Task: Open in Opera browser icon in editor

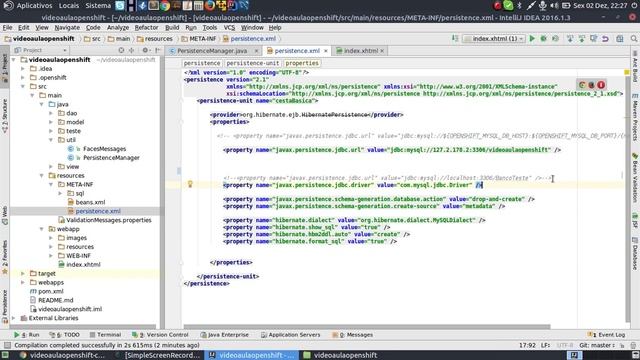Action: click(x=601, y=85)
